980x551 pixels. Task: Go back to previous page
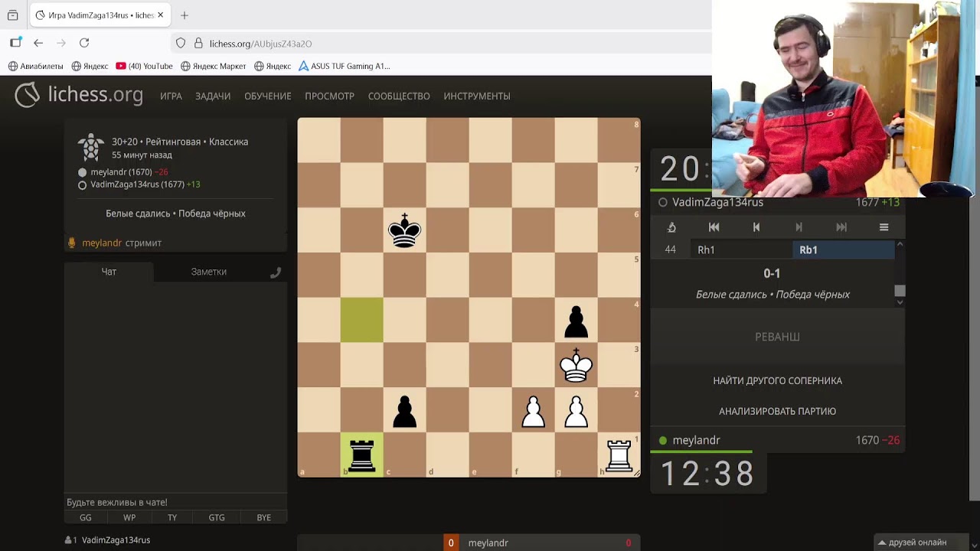[38, 44]
